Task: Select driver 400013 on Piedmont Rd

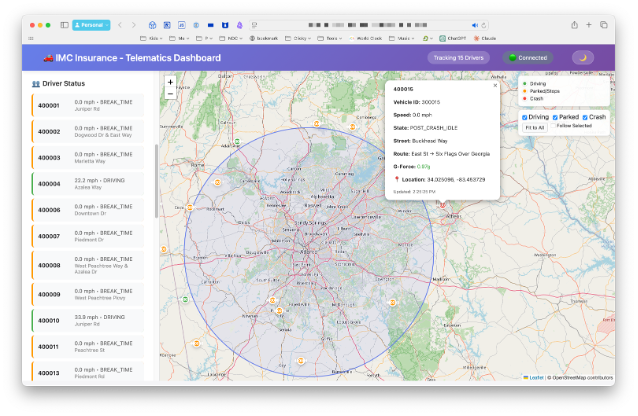Action: [x=87, y=372]
